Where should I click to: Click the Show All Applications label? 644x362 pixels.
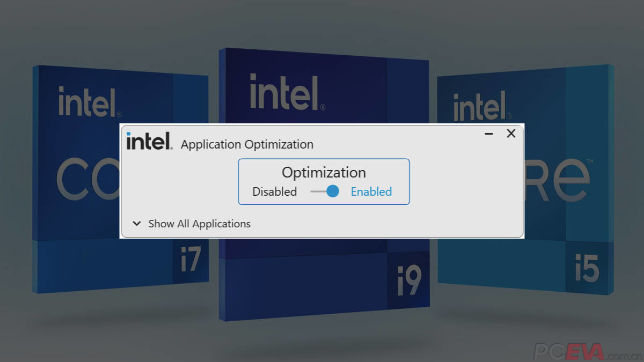point(200,224)
